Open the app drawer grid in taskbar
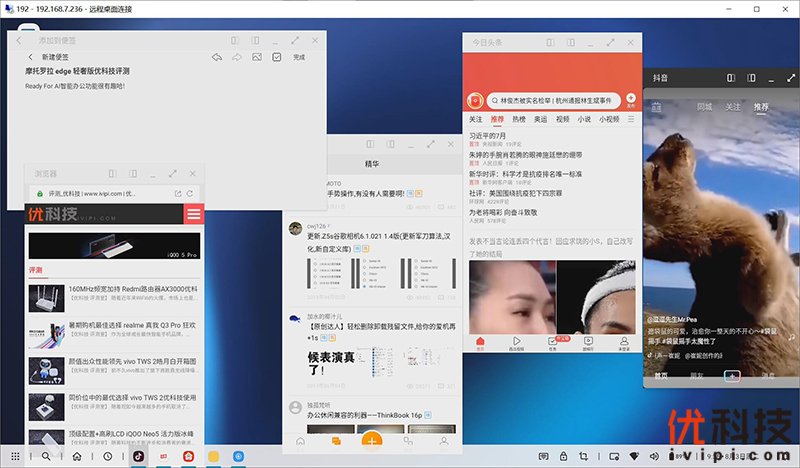Image resolution: width=800 pixels, height=468 pixels. point(15,456)
